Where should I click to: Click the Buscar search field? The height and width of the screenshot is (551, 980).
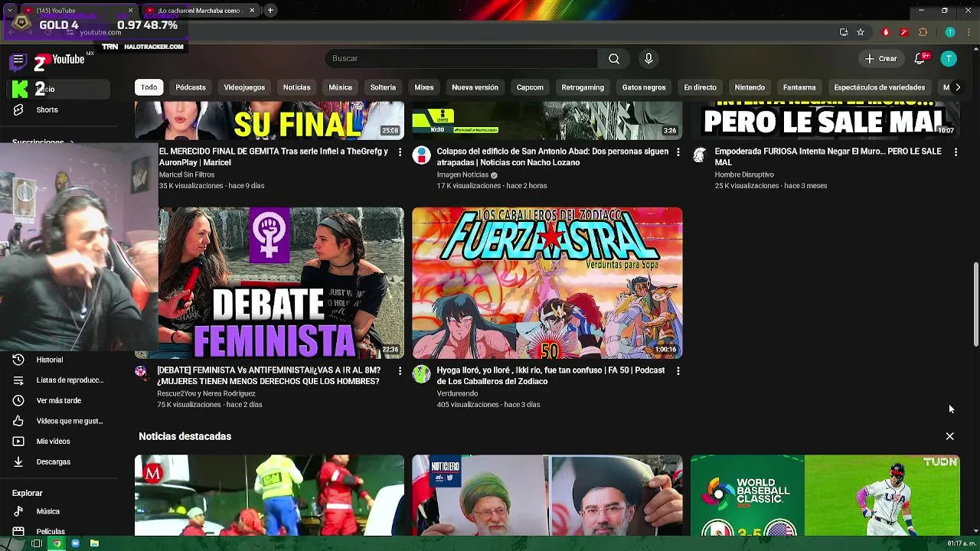[x=461, y=59]
